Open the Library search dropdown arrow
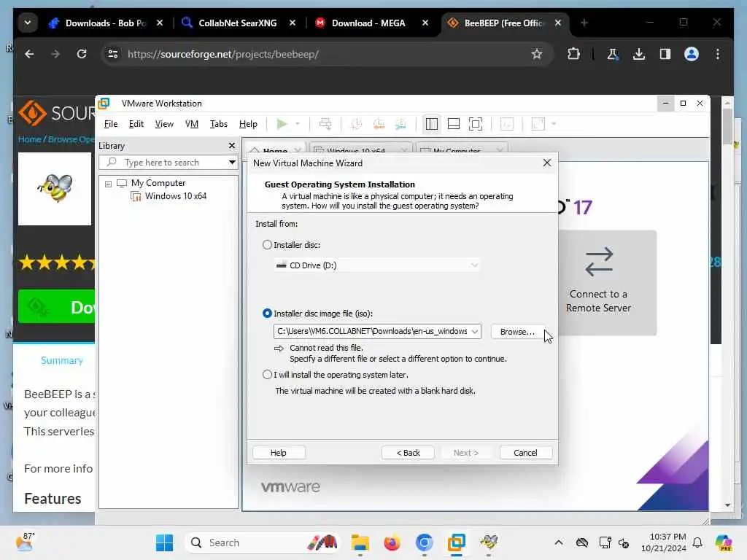The image size is (747, 560). tap(232, 163)
